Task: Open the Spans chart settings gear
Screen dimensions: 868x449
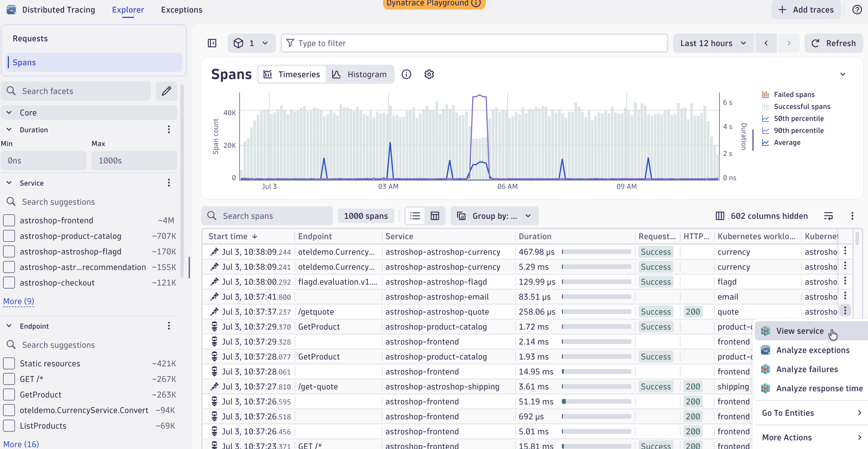Action: pyautogui.click(x=429, y=74)
